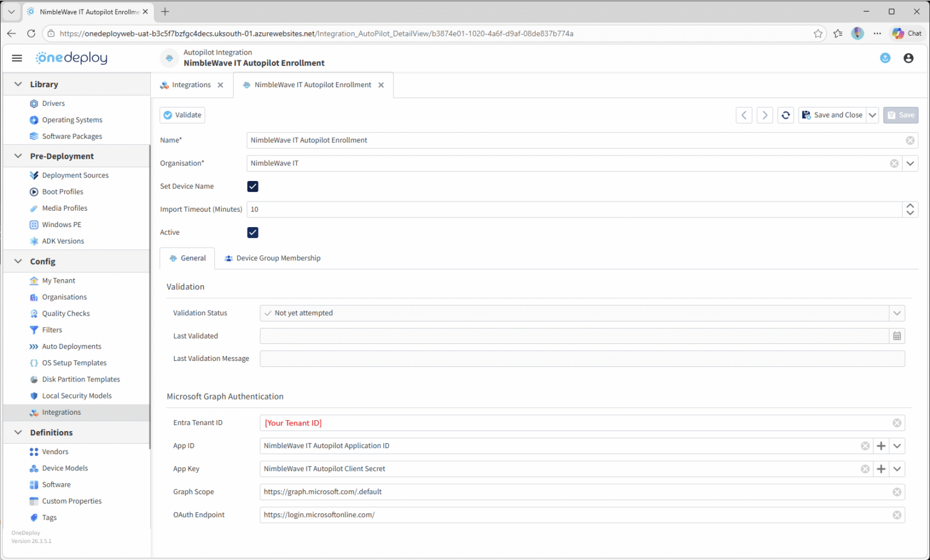
Task: Collapse the Pre-Deployment section
Action: coord(18,156)
